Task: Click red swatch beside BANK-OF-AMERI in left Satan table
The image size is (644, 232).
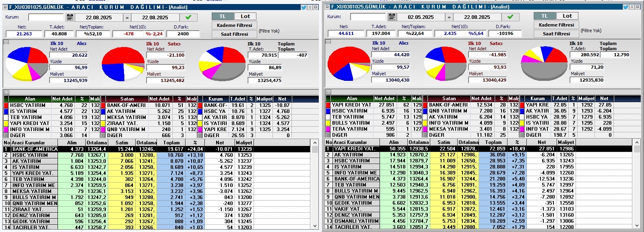Action: pyautogui.click(x=103, y=105)
